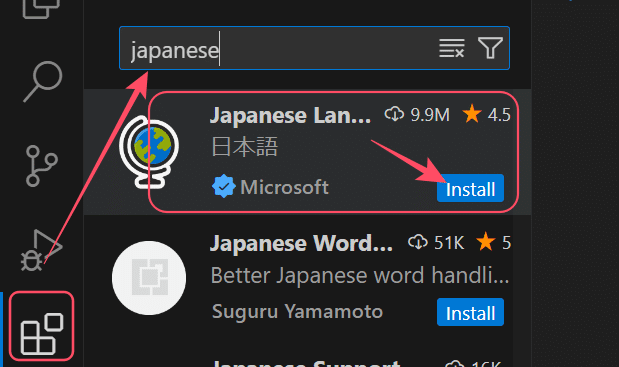Open the Japanese Lan... extension title
619x367 pixels.
tap(290, 115)
